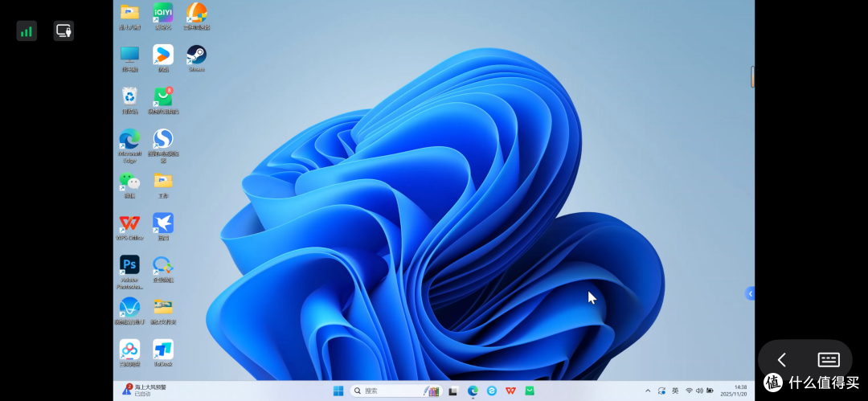
Task: Click the scrollbar handle at the right edge
Action: (x=753, y=77)
